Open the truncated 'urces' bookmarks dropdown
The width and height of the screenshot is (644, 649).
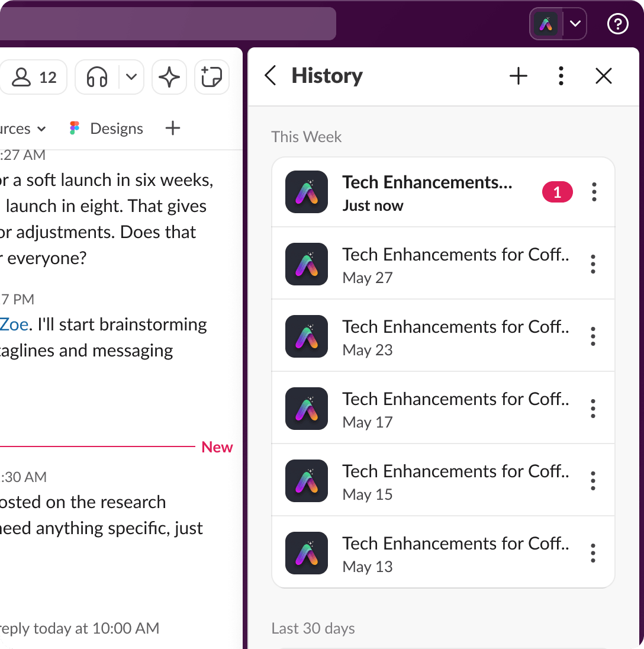point(24,128)
